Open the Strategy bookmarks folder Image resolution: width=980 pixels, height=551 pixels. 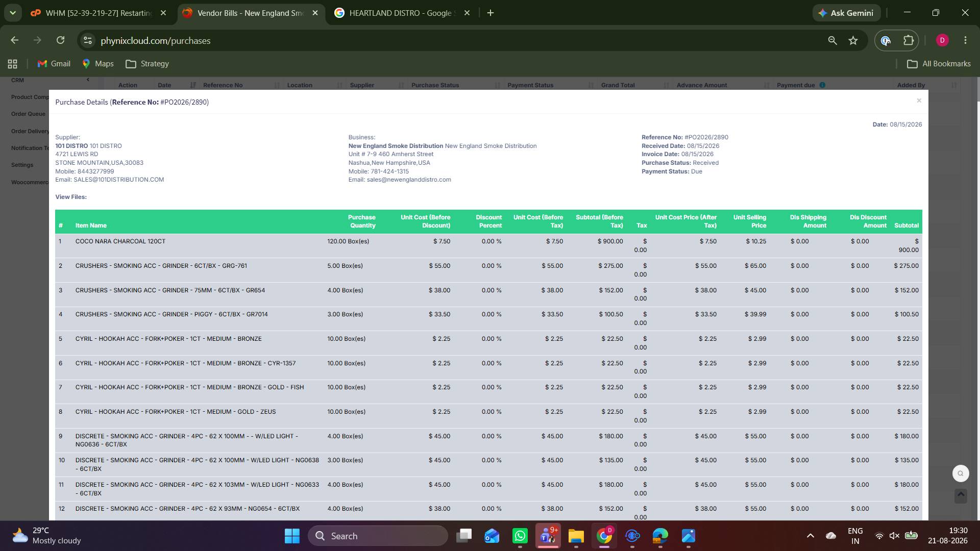pos(148,64)
